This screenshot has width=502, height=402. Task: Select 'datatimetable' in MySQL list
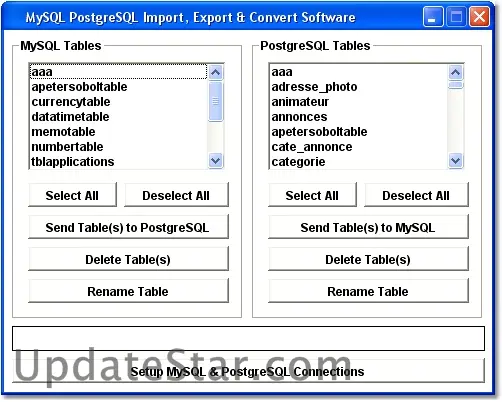[x=118, y=117]
